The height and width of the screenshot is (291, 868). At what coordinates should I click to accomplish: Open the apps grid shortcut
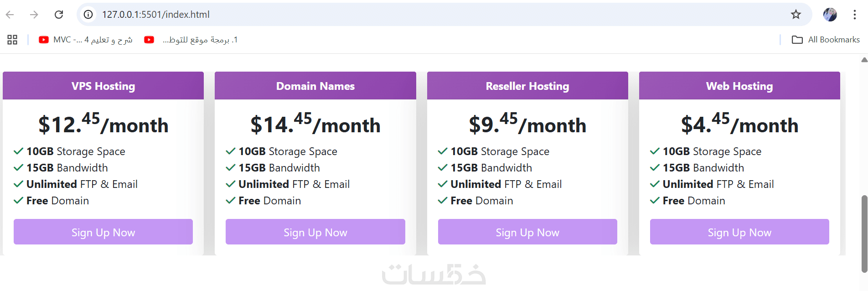tap(12, 40)
